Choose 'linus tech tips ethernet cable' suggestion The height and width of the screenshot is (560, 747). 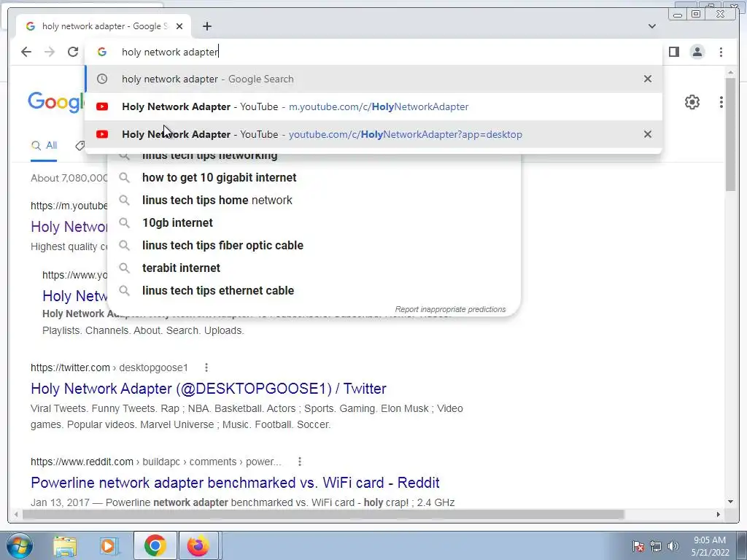pyautogui.click(x=314, y=290)
